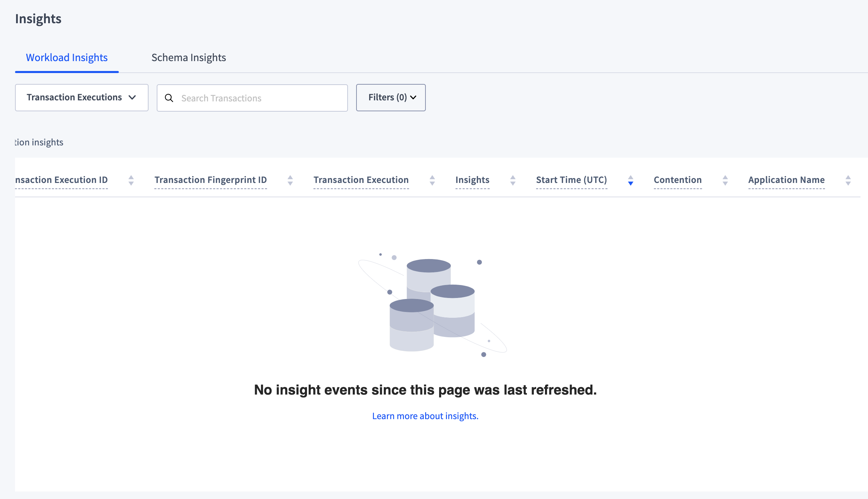Viewport: 868px width, 499px height.
Task: Click the Filters (0) button
Action: pos(391,97)
